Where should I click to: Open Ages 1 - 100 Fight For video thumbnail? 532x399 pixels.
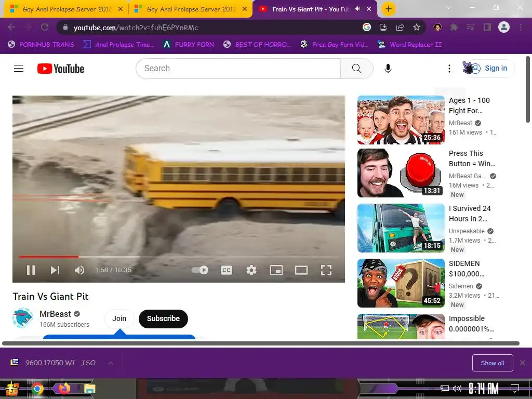401,120
